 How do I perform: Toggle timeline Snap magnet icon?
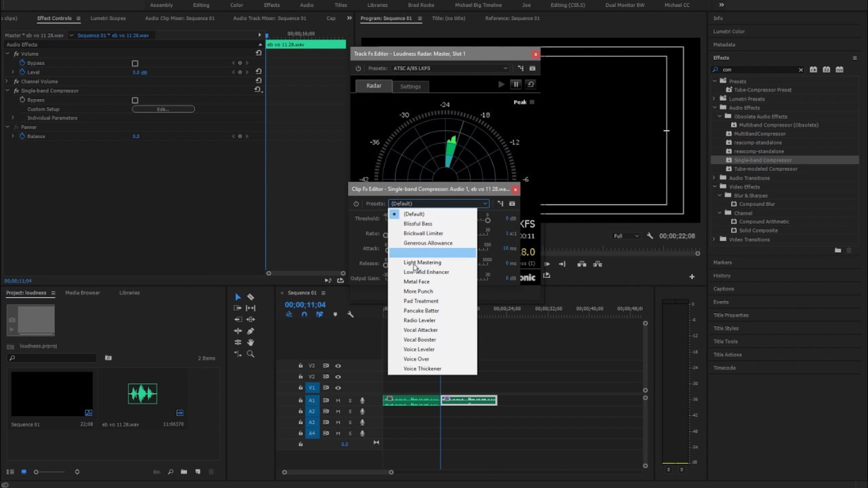point(304,314)
